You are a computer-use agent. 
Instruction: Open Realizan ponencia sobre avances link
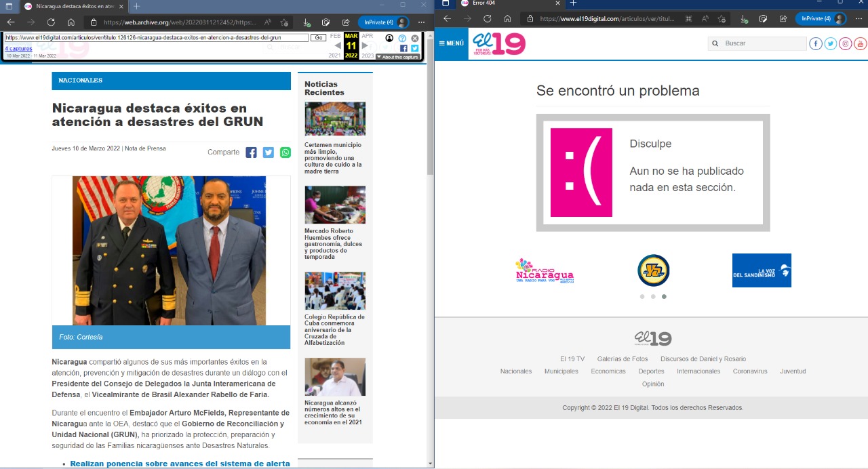pyautogui.click(x=180, y=464)
